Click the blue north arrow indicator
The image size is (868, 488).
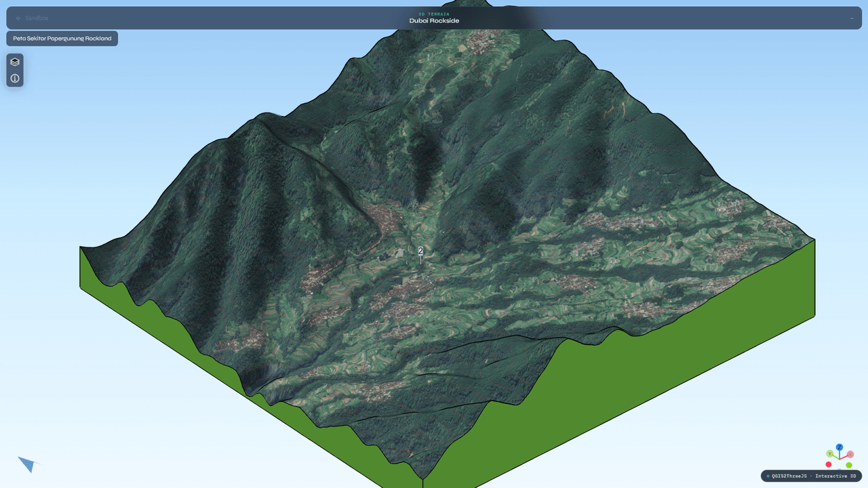28,464
